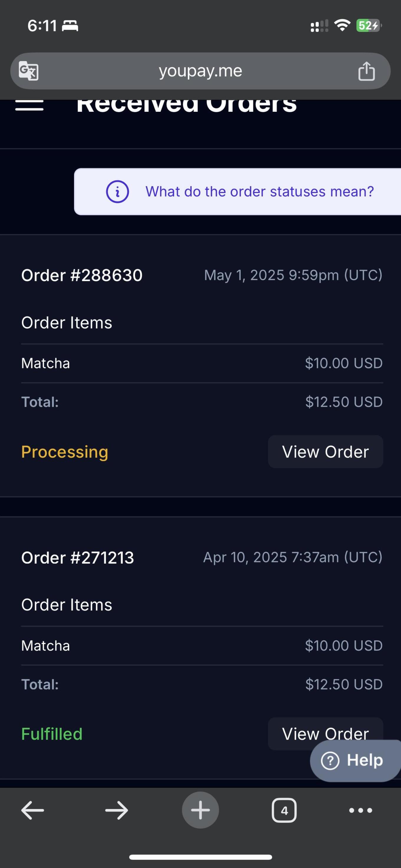Tap the translate page icon

(29, 71)
